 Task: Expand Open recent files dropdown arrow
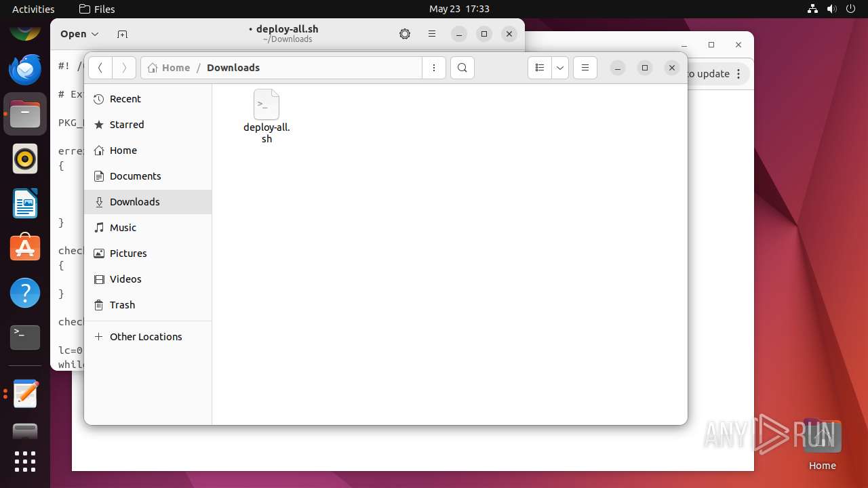[95, 34]
